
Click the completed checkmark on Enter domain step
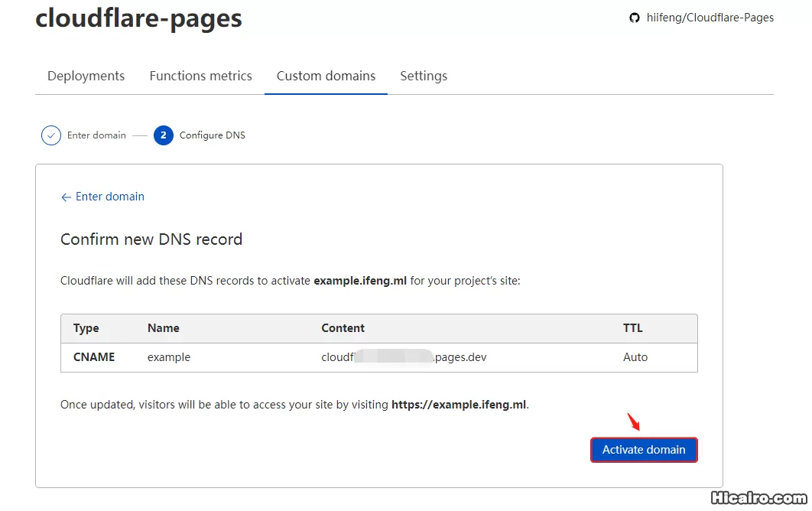click(x=50, y=135)
